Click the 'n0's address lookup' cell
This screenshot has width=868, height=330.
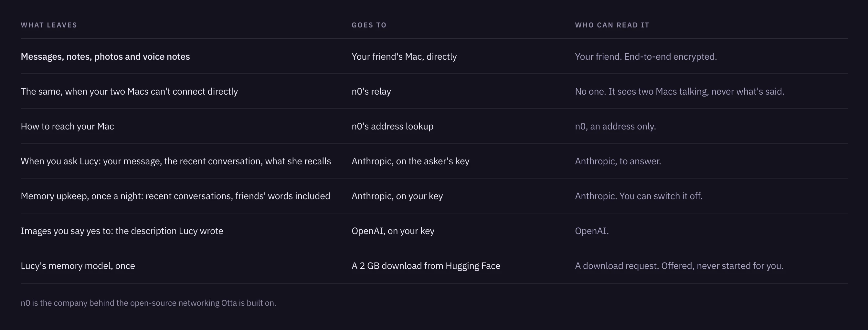[393, 126]
